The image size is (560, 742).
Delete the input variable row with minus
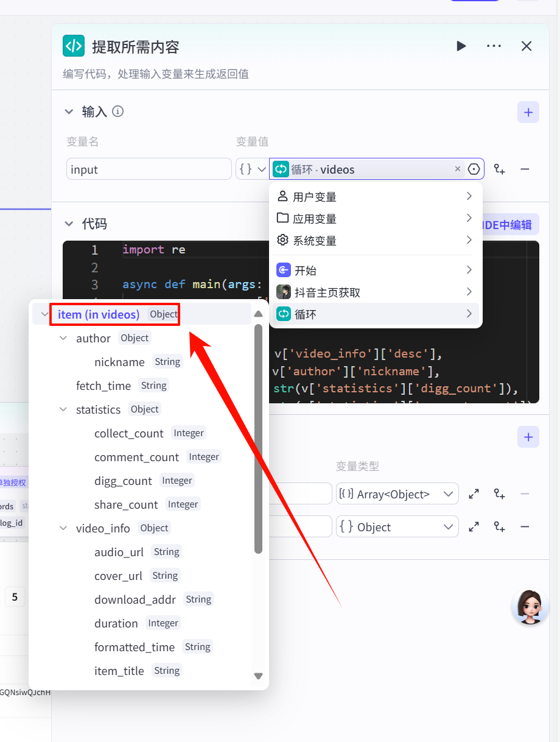click(x=525, y=169)
